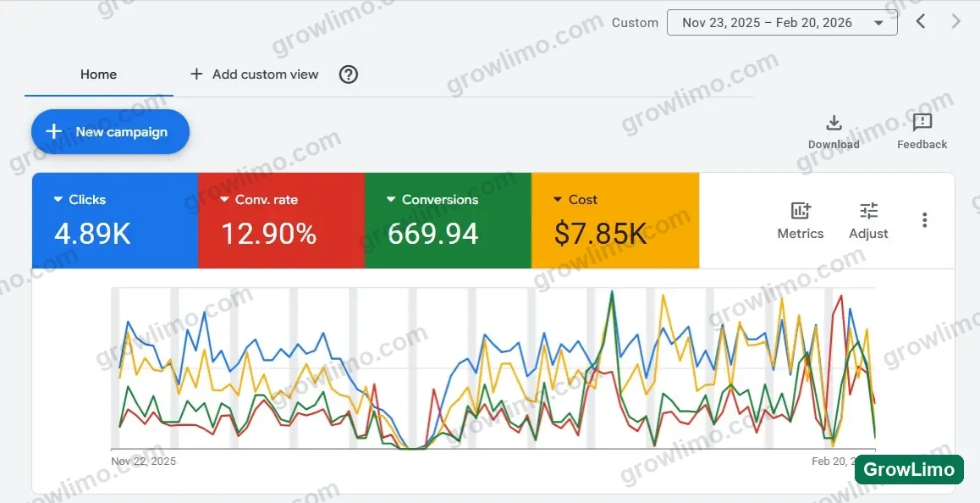The height and width of the screenshot is (503, 980).
Task: Click the Custom date range label
Action: coord(635,23)
